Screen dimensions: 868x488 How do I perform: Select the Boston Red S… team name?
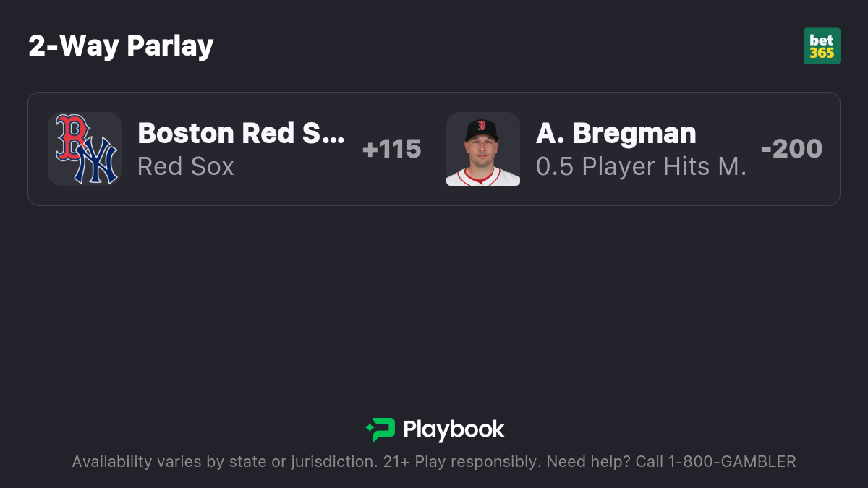(241, 133)
